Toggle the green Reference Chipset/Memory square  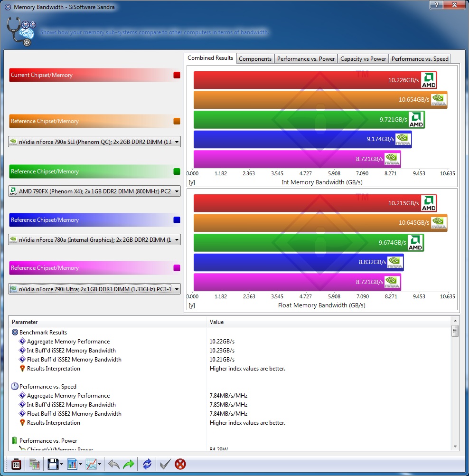177,171
